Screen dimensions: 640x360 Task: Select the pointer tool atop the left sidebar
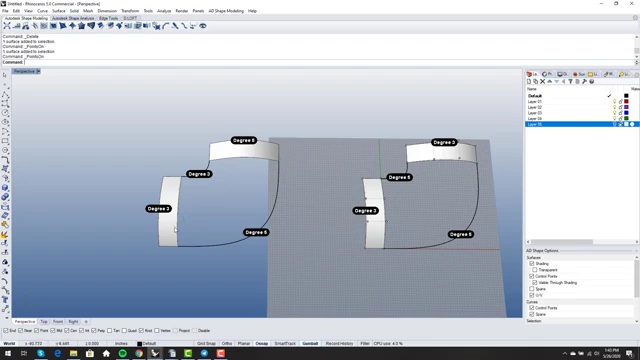coord(5,75)
